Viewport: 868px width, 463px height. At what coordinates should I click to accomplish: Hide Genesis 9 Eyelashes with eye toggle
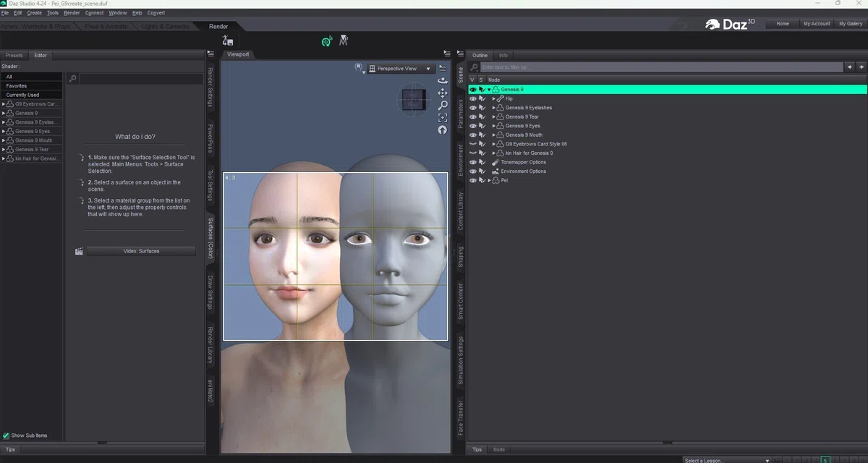[473, 108]
